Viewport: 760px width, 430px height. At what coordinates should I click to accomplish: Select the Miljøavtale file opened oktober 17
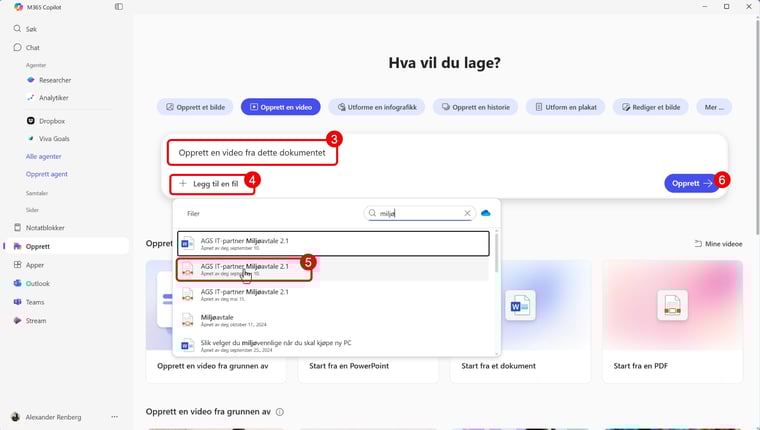click(333, 320)
